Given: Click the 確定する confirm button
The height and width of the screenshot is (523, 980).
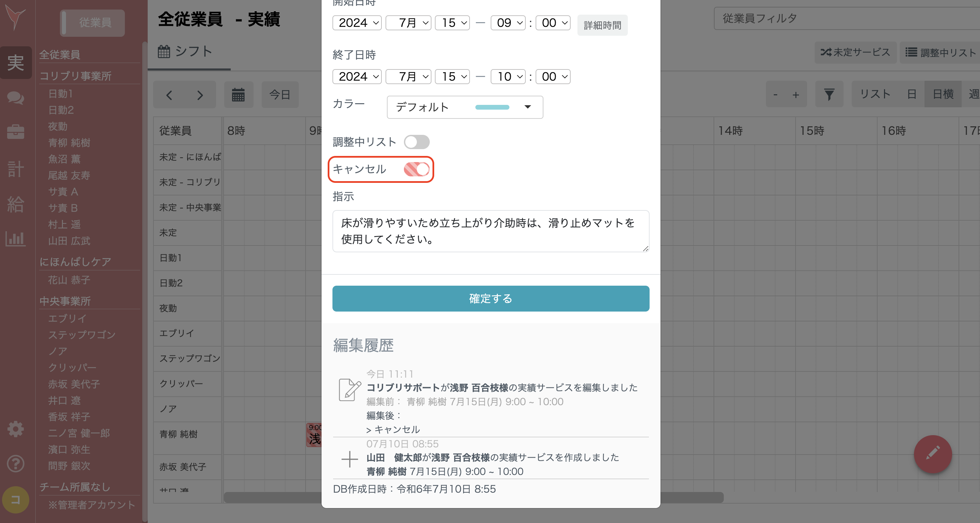Looking at the screenshot, I should (x=490, y=299).
